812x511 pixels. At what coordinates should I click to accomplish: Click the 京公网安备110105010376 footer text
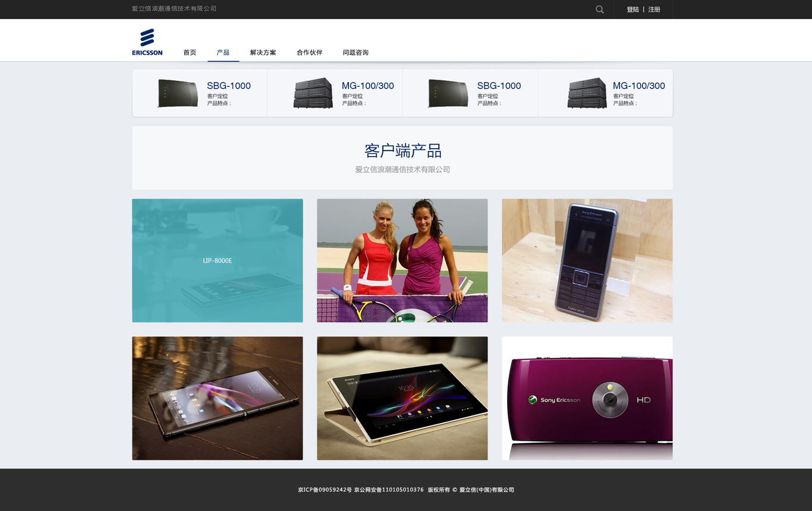(389, 490)
